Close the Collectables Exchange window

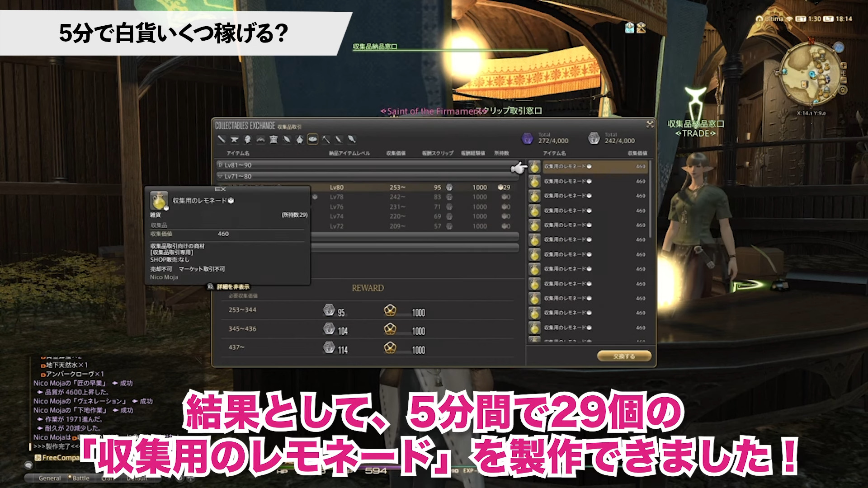click(650, 124)
